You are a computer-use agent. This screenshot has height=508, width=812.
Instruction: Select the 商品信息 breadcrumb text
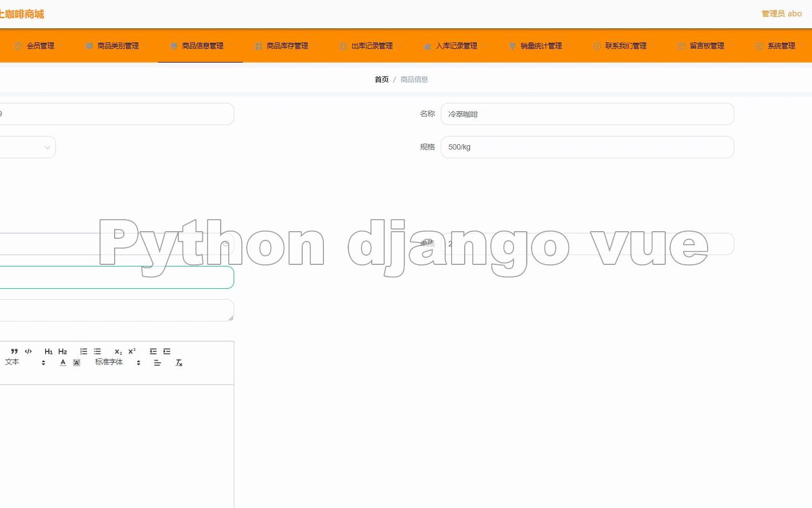pos(414,79)
